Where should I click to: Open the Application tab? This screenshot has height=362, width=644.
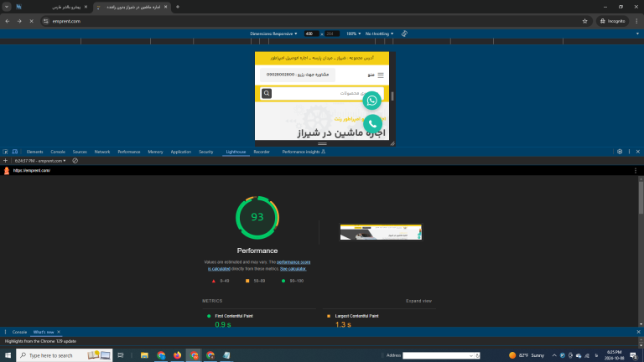pyautogui.click(x=181, y=152)
